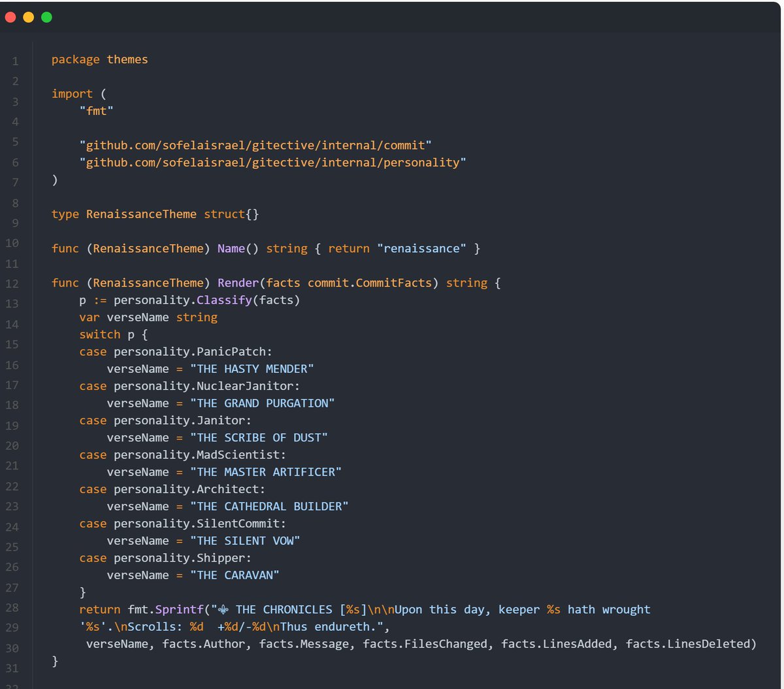Click 'THE CHRONICLES' in format string
The height and width of the screenshot is (689, 784).
pyautogui.click(x=284, y=609)
